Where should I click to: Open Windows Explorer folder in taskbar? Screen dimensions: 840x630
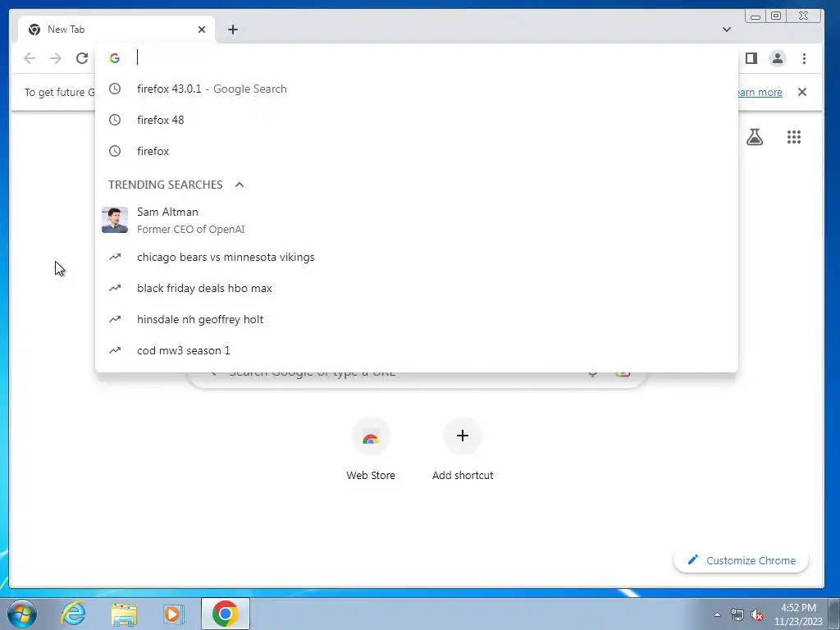click(124, 614)
